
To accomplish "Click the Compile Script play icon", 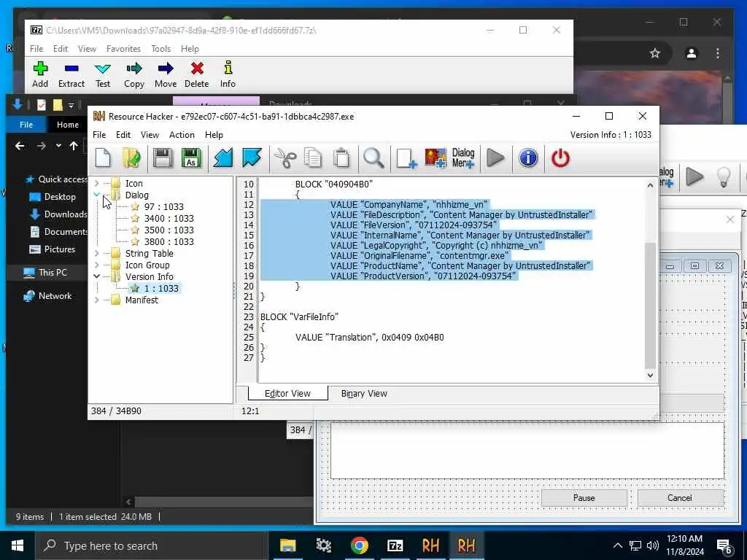I will (x=495, y=158).
